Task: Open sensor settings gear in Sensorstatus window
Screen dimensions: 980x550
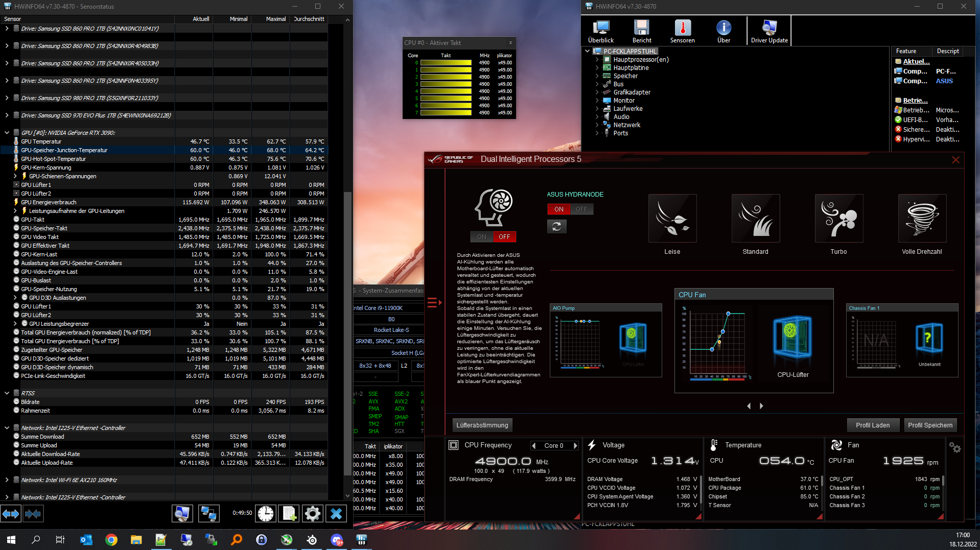Action: pyautogui.click(x=313, y=514)
